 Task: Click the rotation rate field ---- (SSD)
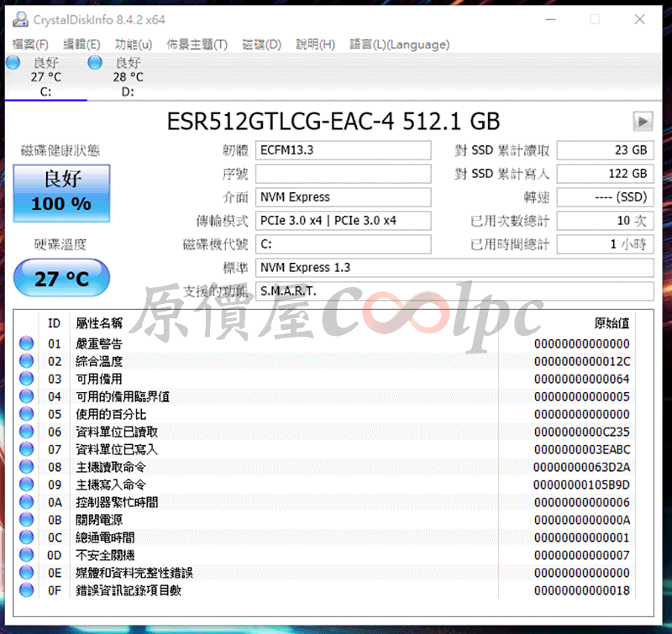(x=605, y=197)
